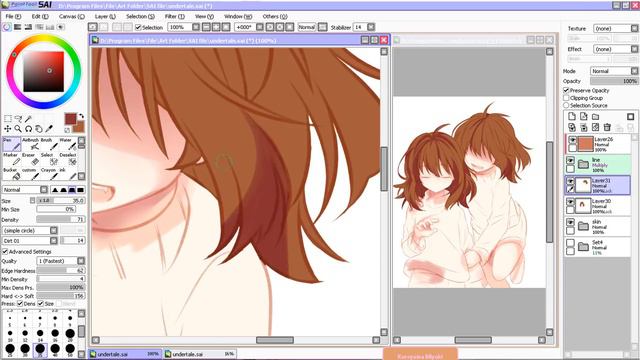The width and height of the screenshot is (640, 360).
Task: Click the foreground color swatch
Action: [x=70, y=119]
